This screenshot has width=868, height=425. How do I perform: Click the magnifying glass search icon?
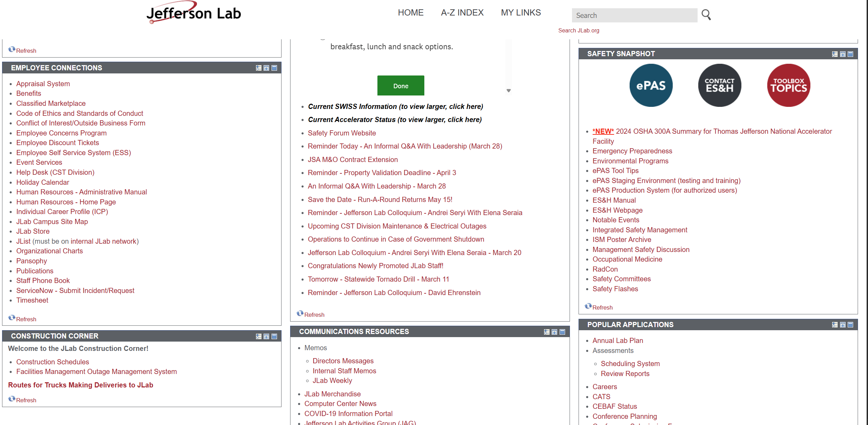[x=706, y=14]
